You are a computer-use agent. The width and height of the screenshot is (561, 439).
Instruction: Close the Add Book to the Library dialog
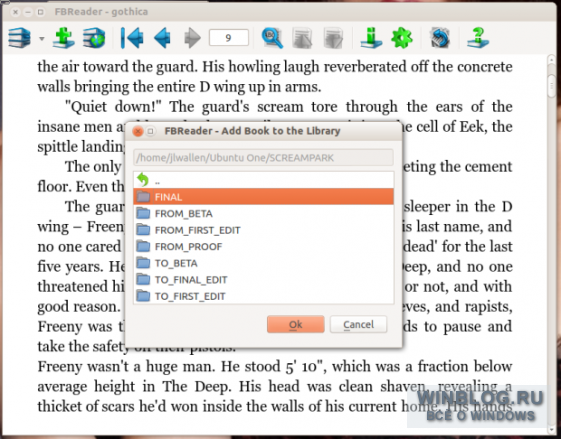click(x=138, y=131)
